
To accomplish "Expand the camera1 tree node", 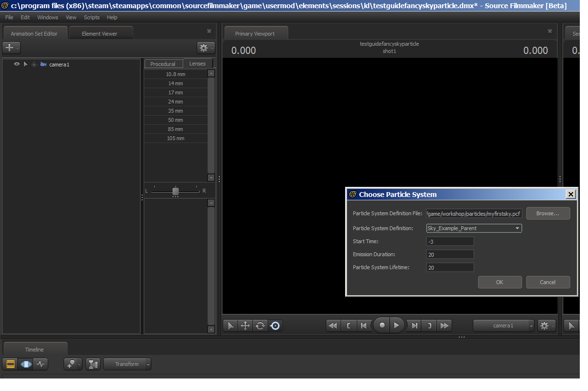I will click(34, 65).
